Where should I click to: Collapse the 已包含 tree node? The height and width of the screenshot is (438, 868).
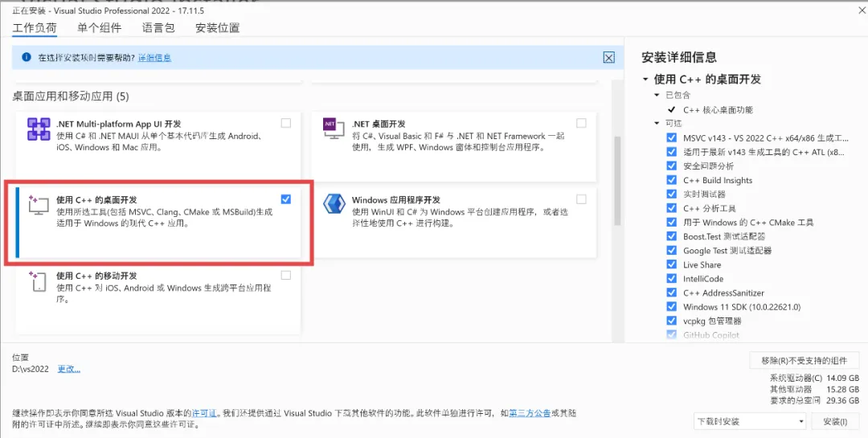coord(657,96)
